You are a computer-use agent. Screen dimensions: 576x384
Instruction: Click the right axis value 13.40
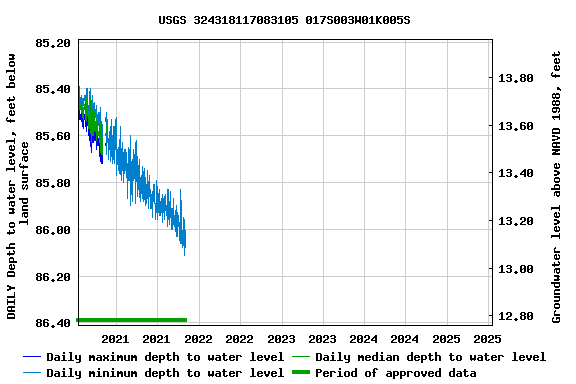515,173
